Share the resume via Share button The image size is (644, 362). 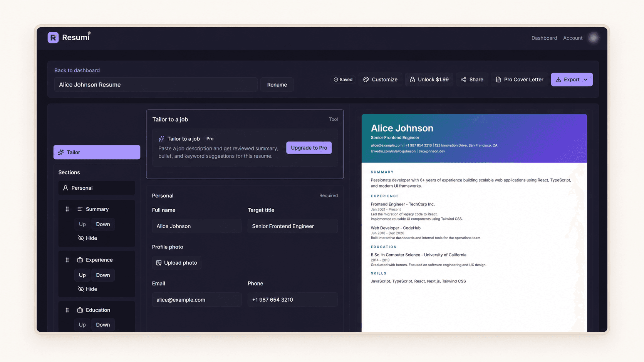click(472, 80)
